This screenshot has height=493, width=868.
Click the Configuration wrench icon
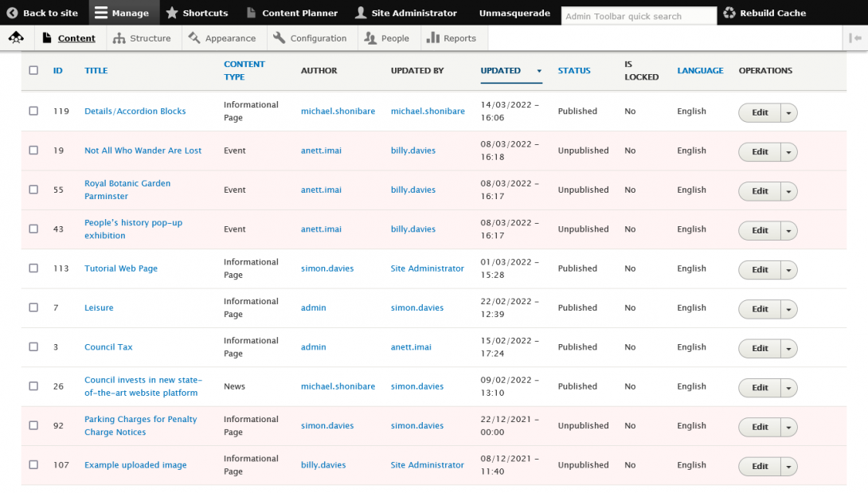click(x=280, y=37)
